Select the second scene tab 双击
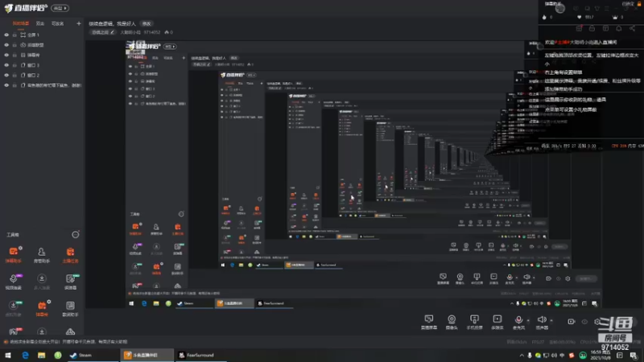 coord(39,24)
